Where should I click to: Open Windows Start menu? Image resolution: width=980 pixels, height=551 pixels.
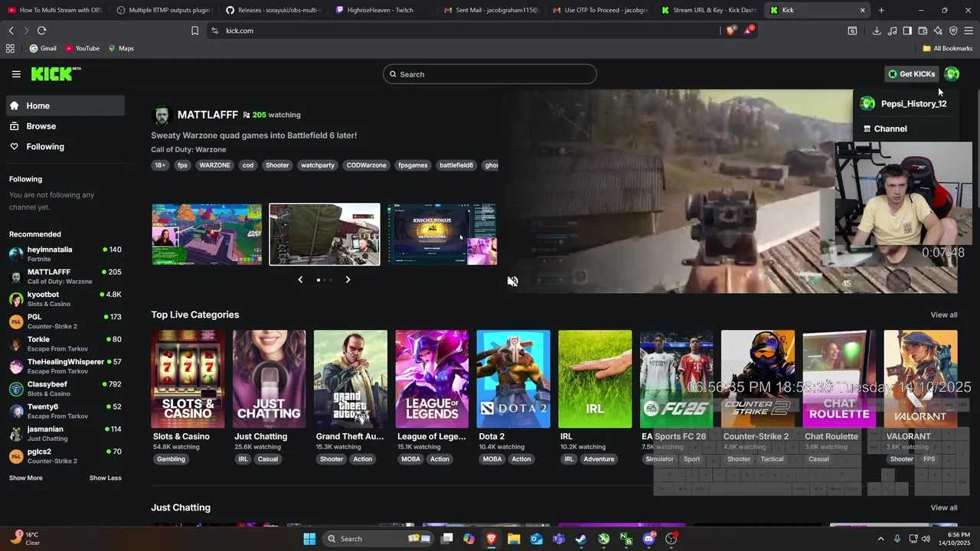[x=309, y=539]
